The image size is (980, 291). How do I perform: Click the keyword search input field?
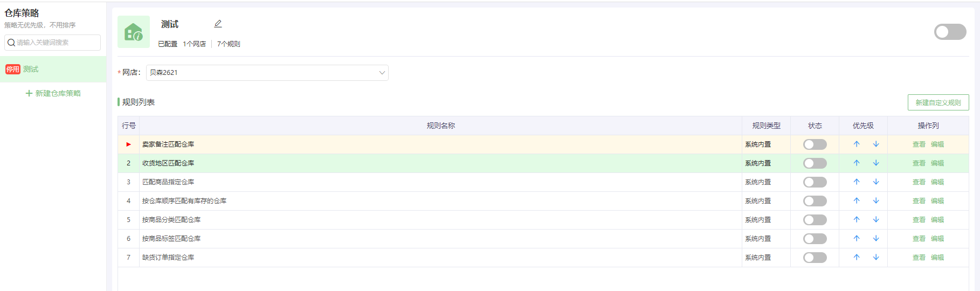tap(52, 43)
